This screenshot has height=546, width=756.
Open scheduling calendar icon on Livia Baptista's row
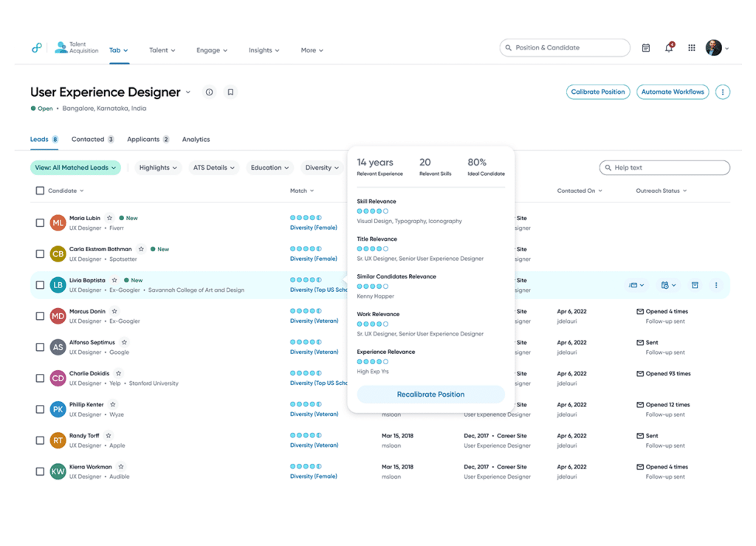[666, 284]
